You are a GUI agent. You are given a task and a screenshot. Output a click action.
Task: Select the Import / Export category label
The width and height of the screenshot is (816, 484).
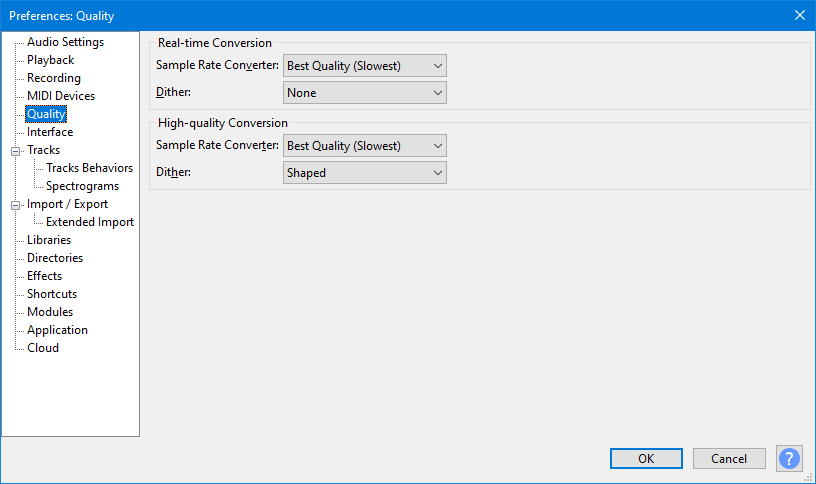pyautogui.click(x=68, y=204)
